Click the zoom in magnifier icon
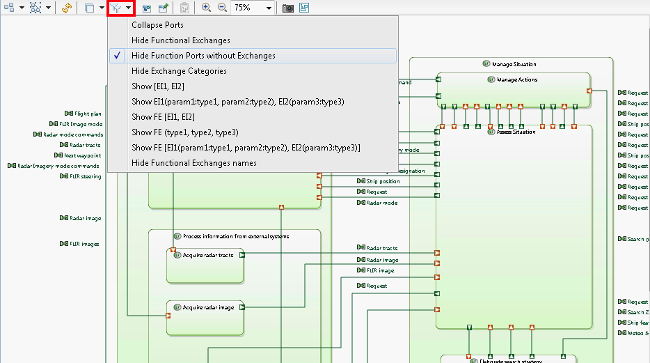The image size is (650, 363). coord(206,8)
